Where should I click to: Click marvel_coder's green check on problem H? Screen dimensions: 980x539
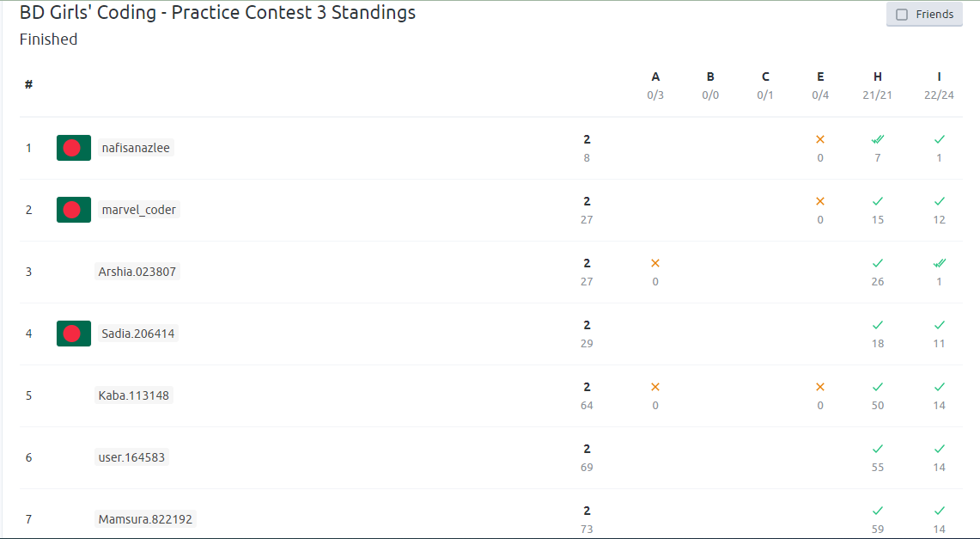[878, 201]
